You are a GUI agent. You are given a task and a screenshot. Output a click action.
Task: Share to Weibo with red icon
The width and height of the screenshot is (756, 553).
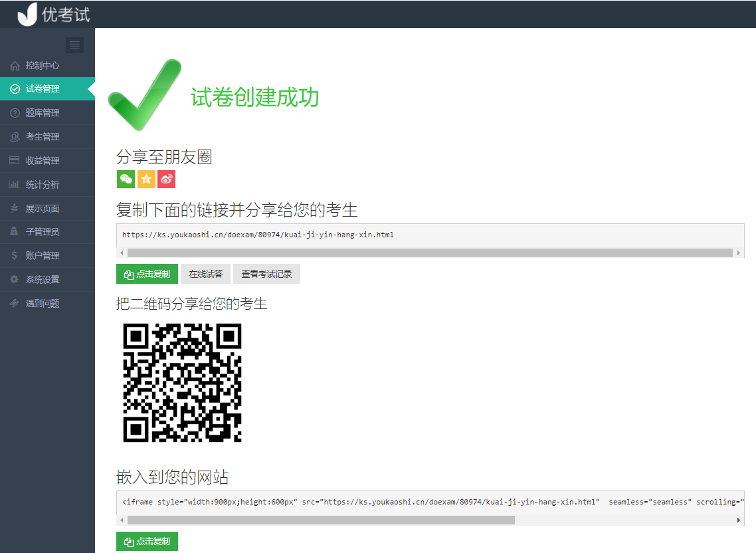pyautogui.click(x=166, y=179)
